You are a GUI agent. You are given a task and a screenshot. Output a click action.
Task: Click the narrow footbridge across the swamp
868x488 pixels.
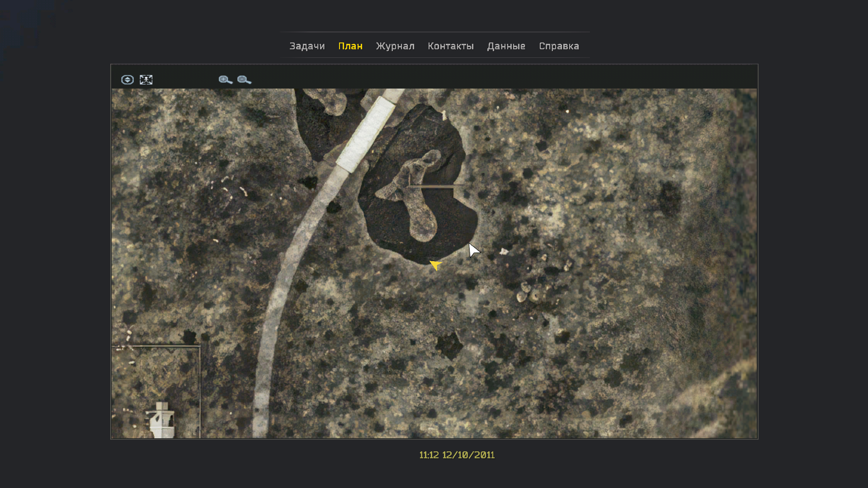(x=436, y=186)
